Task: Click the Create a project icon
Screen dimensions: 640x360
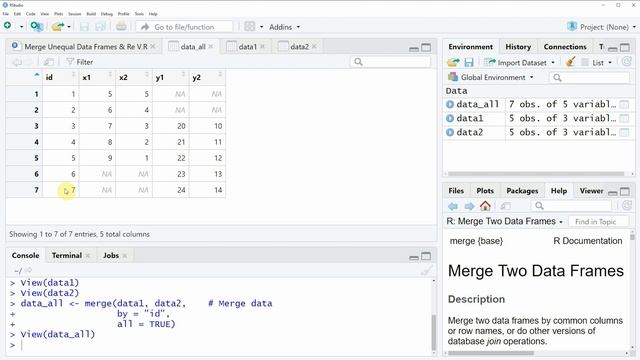Action: [37, 27]
